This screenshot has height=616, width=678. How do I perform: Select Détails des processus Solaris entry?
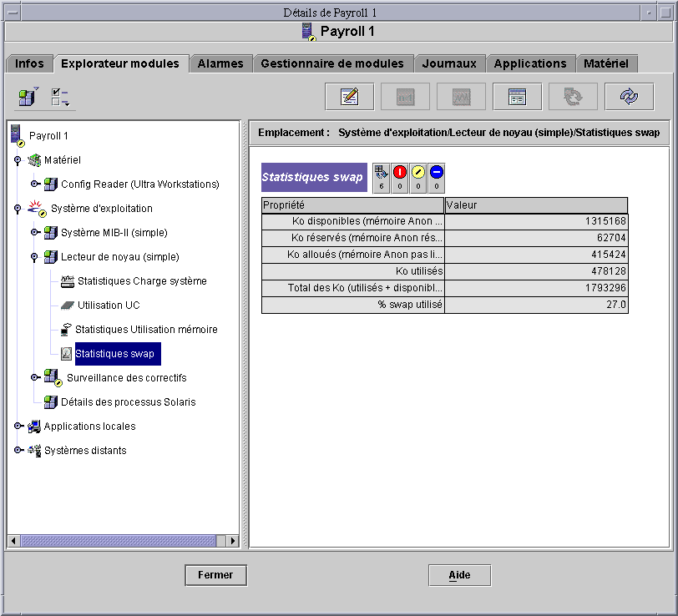pos(129,402)
